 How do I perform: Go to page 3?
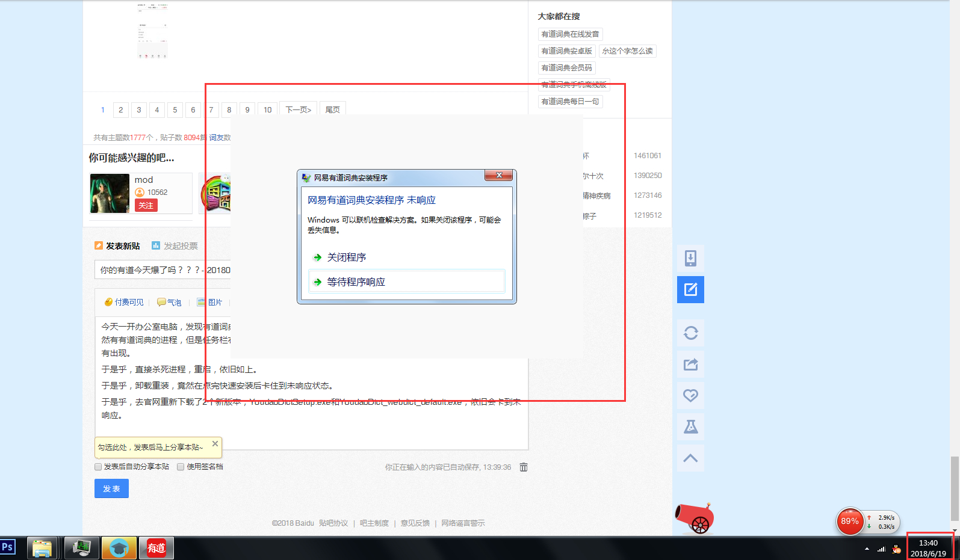(x=139, y=109)
